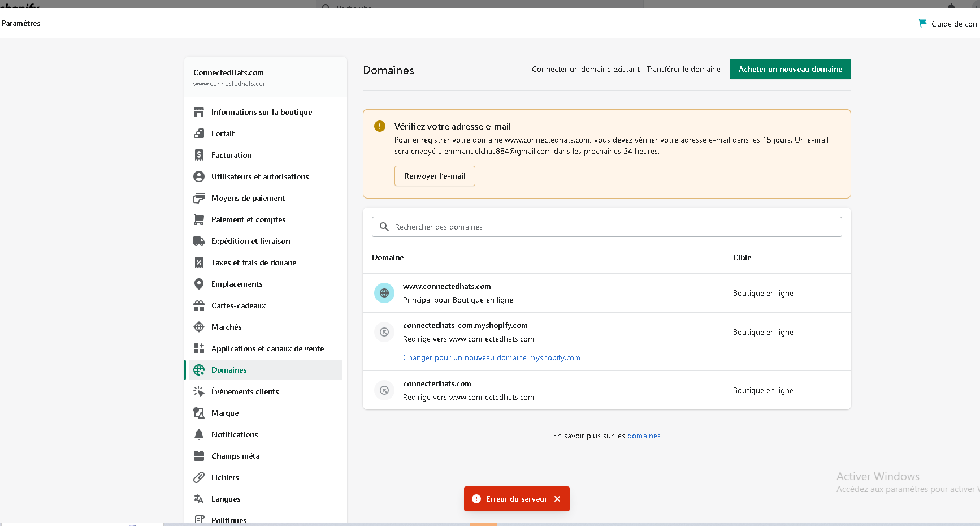This screenshot has width=980, height=526.
Task: Click Changer pour un nouveau domaine myshopify.com
Action: click(491, 357)
